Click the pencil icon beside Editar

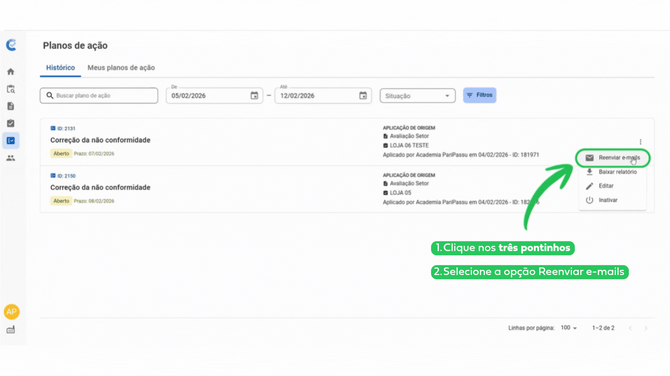click(x=589, y=186)
